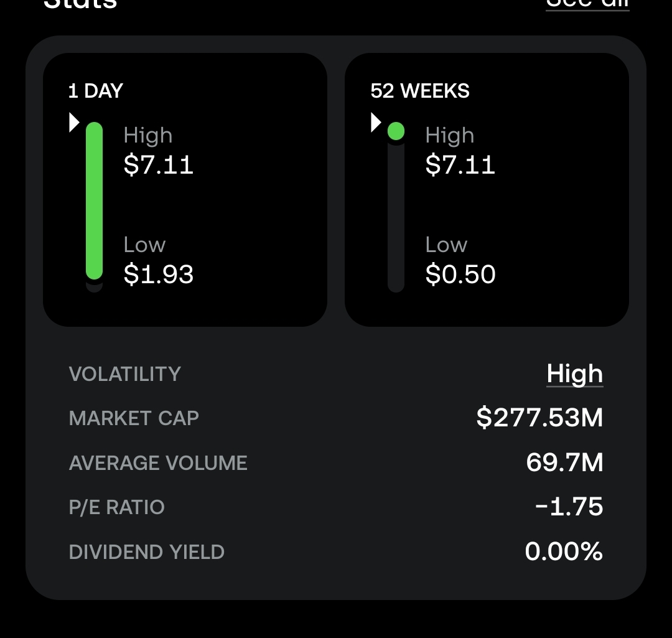Click the AVERAGE VOLUME row label
Image resolution: width=672 pixels, height=638 pixels.
[158, 463]
